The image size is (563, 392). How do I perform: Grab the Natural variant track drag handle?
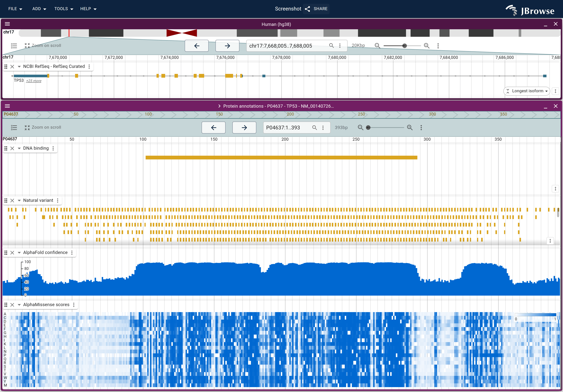click(6, 201)
